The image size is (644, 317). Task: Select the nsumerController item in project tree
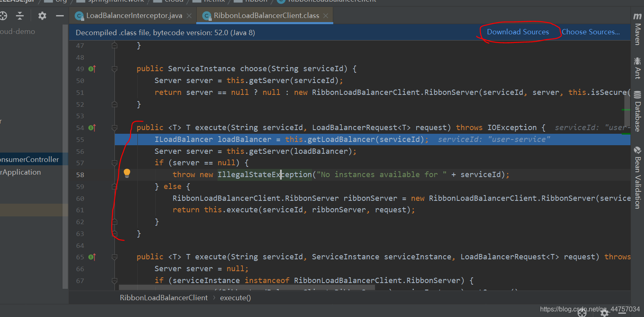pyautogui.click(x=29, y=160)
